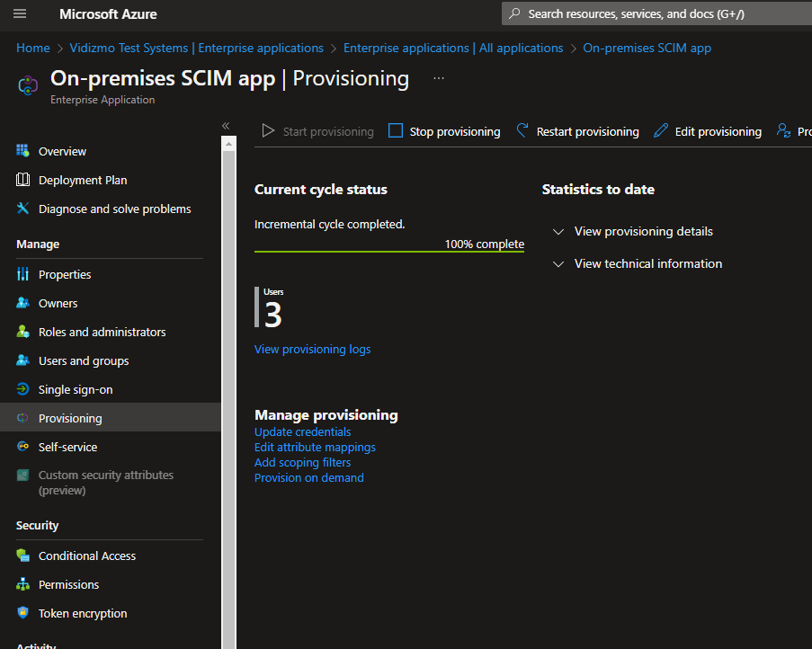The width and height of the screenshot is (812, 649).
Task: Open Single sign-on in the Manage menu
Action: pyautogui.click(x=76, y=389)
